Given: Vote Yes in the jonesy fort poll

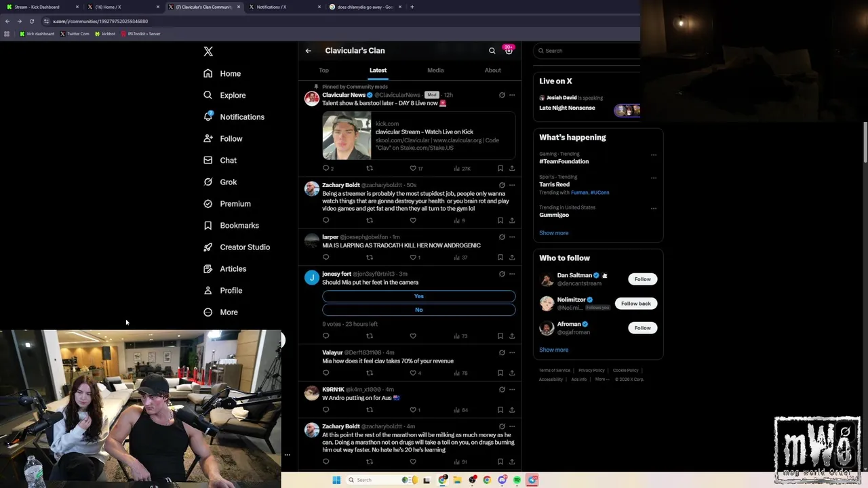Looking at the screenshot, I should tap(419, 296).
